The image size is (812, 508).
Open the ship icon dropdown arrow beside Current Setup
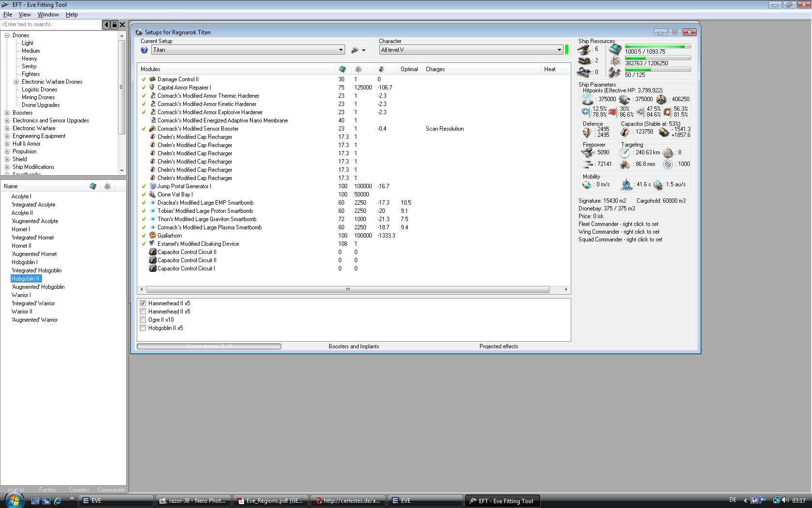click(x=363, y=50)
